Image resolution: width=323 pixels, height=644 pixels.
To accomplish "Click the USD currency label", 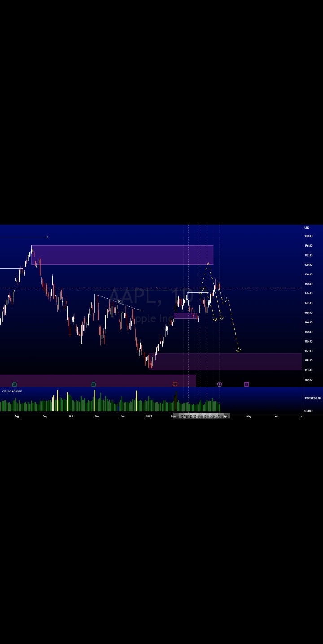I will click(x=307, y=228).
